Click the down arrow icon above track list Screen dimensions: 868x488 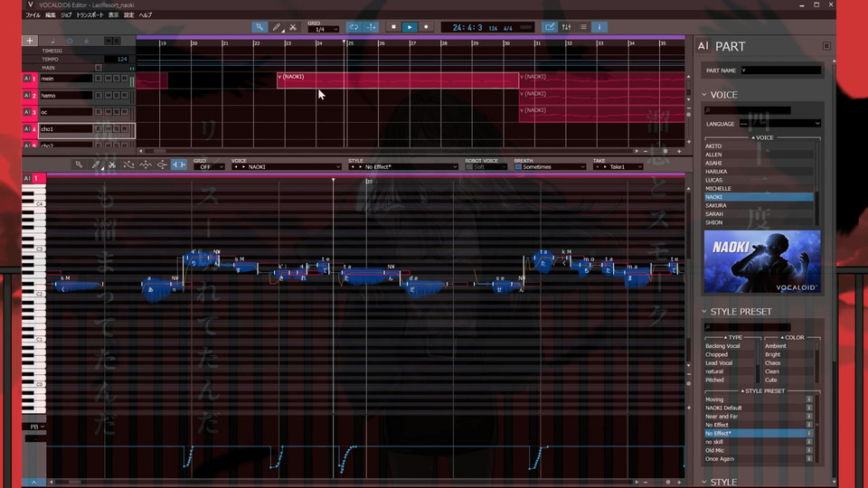point(87,41)
